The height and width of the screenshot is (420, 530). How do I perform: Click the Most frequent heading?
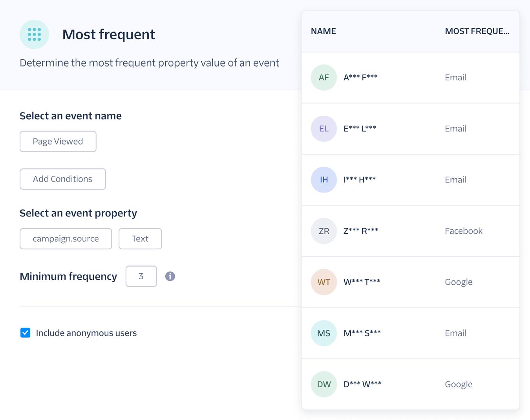click(109, 35)
